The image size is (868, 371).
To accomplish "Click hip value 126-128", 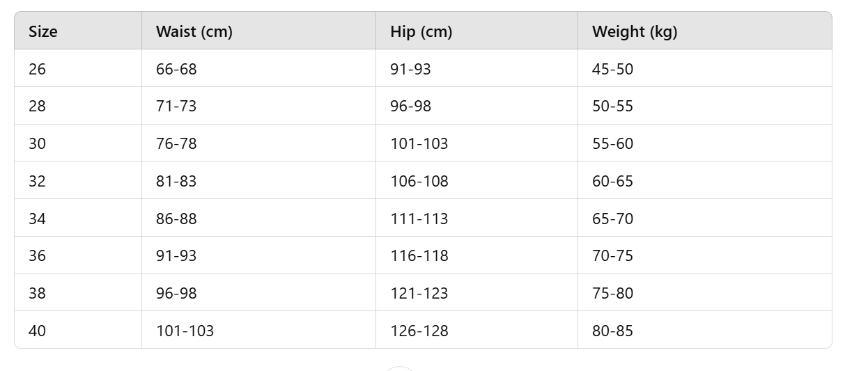I will 419,331.
